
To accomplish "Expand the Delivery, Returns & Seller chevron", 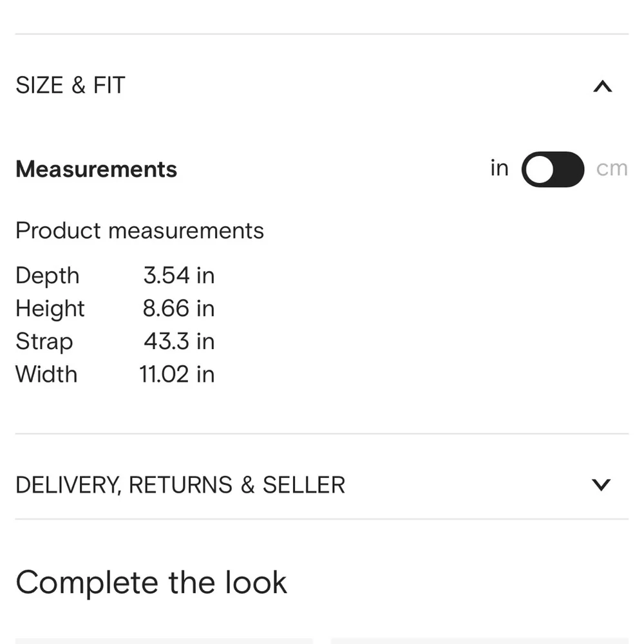I will click(601, 485).
